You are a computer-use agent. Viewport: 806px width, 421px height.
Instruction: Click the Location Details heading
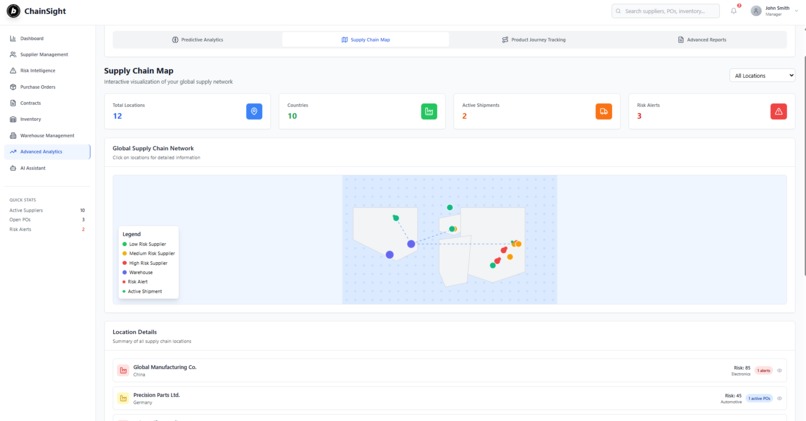[135, 332]
